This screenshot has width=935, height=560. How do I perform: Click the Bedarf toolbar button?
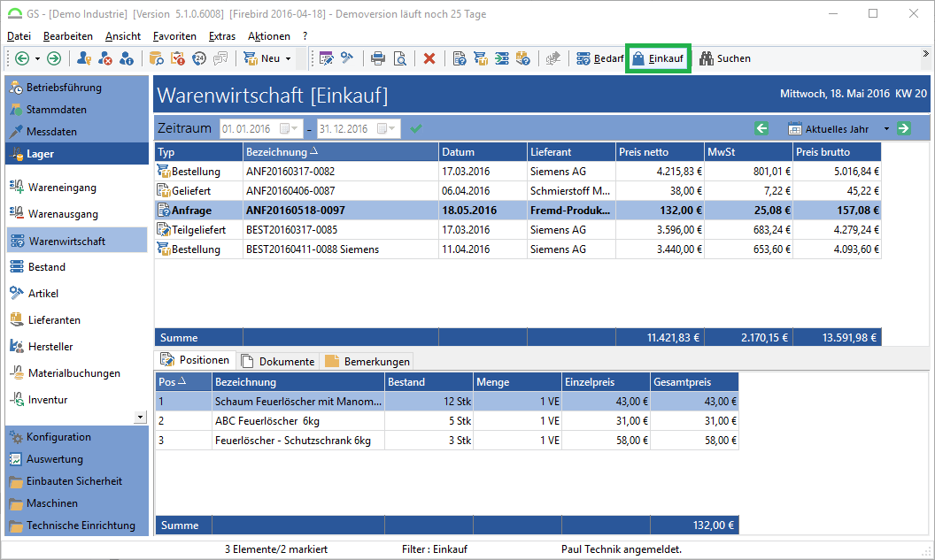point(600,58)
